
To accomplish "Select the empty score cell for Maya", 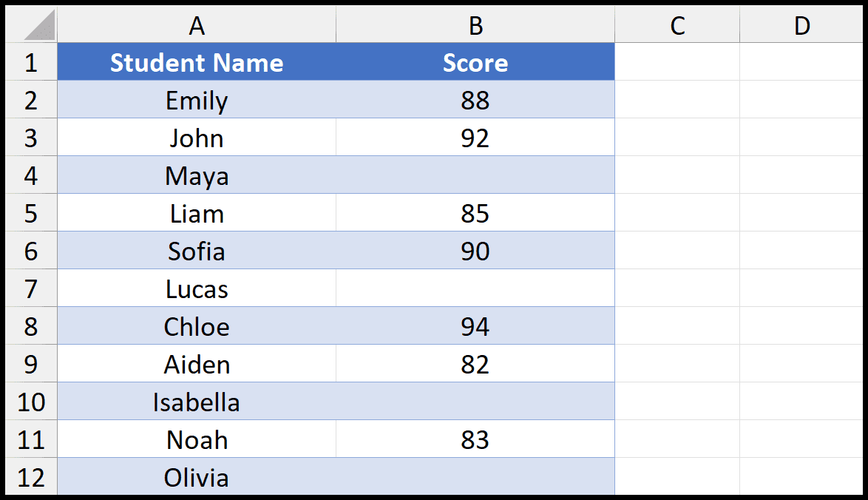I will pos(475,175).
